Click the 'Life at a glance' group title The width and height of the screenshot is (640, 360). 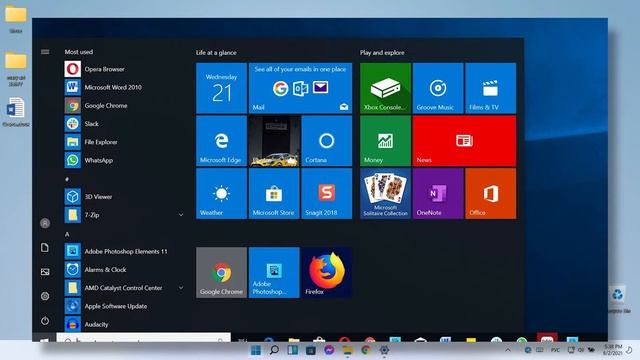tap(216, 53)
